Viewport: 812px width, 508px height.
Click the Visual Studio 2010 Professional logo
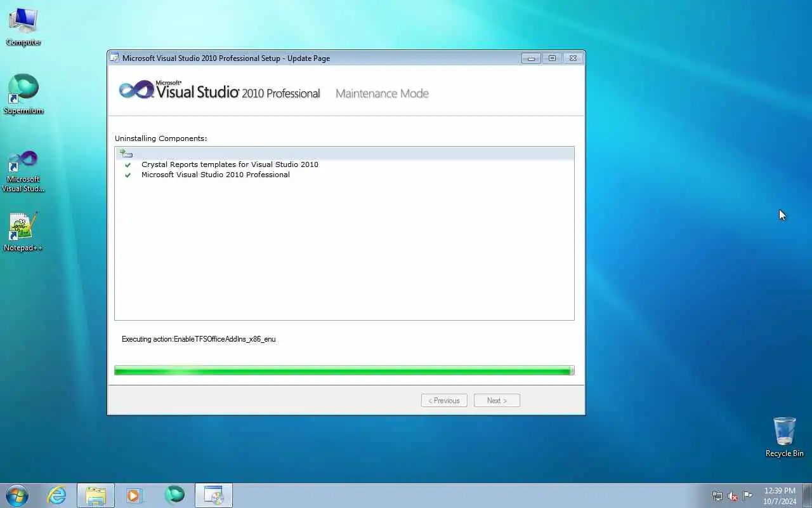click(219, 91)
